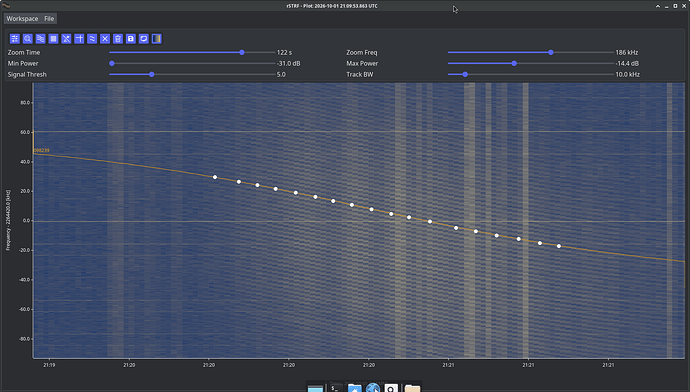
Task: Select the magnifier zoom tool
Action: pyautogui.click(x=28, y=39)
